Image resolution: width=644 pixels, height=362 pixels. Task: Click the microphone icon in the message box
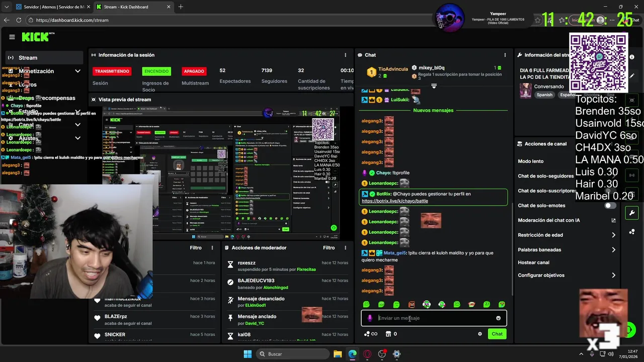coord(370,318)
